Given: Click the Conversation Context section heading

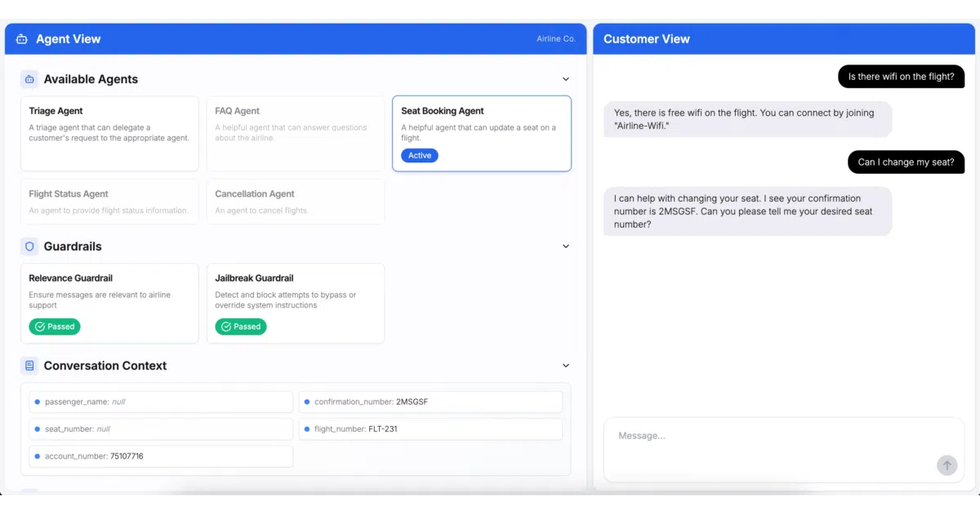Looking at the screenshot, I should (x=105, y=366).
